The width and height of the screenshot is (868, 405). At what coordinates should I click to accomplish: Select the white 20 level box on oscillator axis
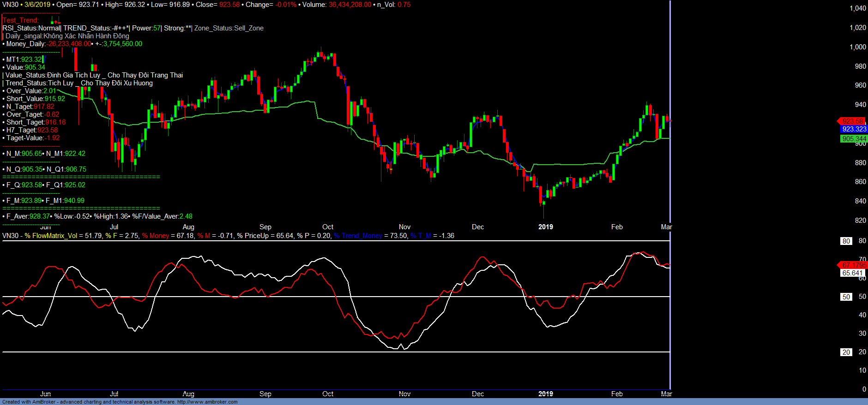click(x=846, y=352)
